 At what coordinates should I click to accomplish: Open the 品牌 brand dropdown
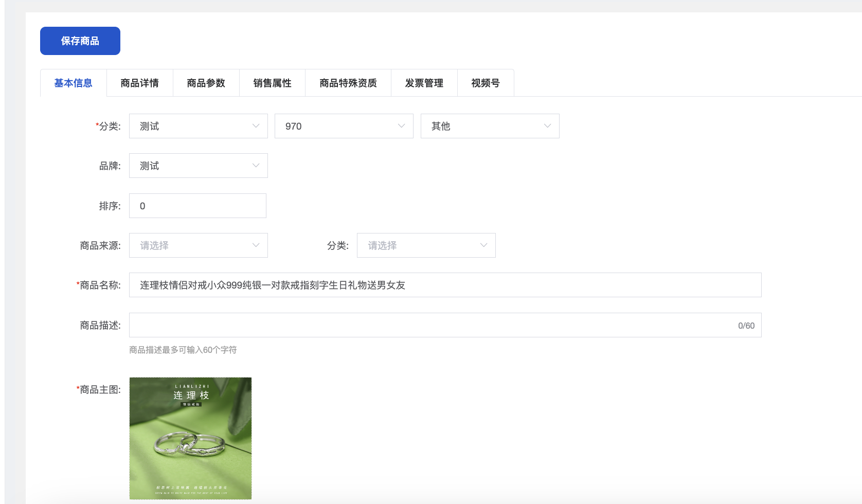coord(198,166)
